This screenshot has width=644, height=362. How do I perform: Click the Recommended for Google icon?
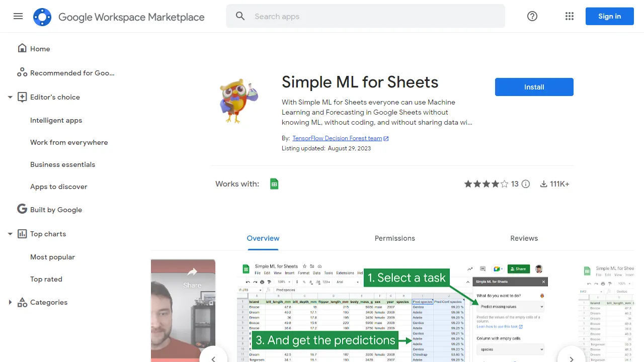[x=22, y=72]
